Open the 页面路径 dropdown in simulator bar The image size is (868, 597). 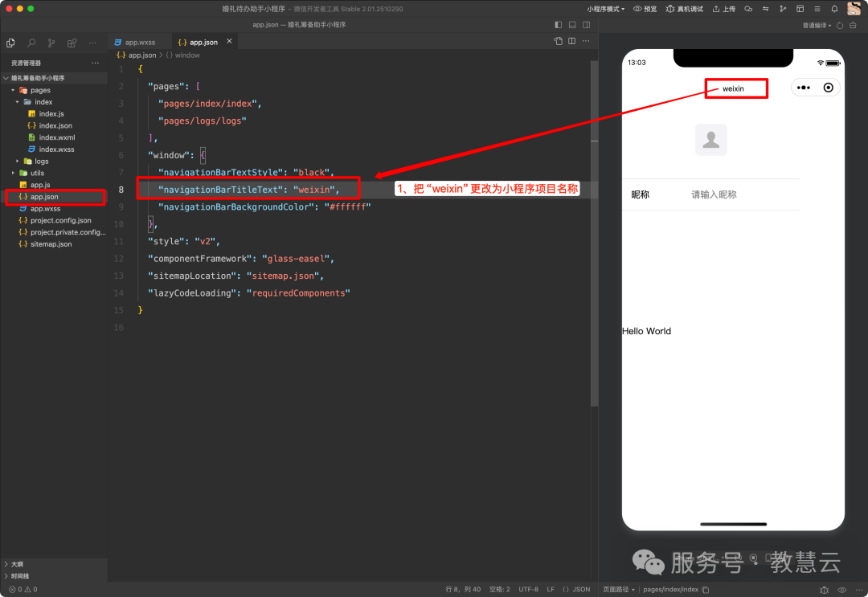tap(618, 590)
